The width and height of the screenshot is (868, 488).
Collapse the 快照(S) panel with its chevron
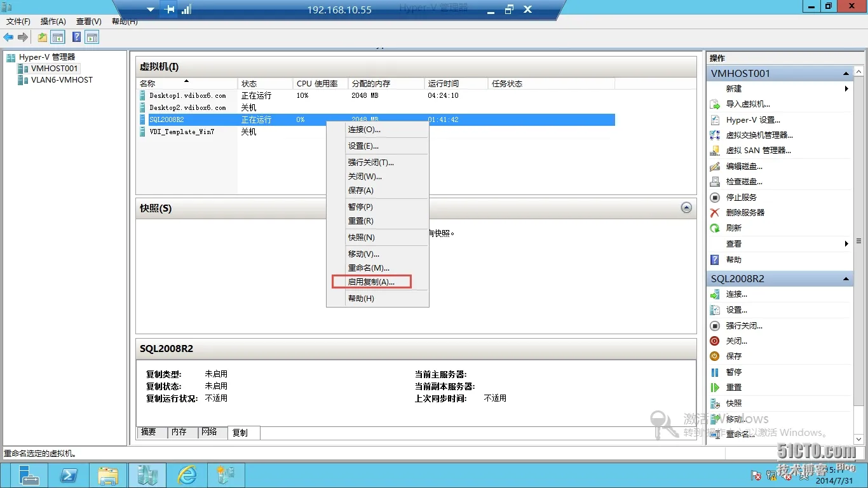[686, 208]
